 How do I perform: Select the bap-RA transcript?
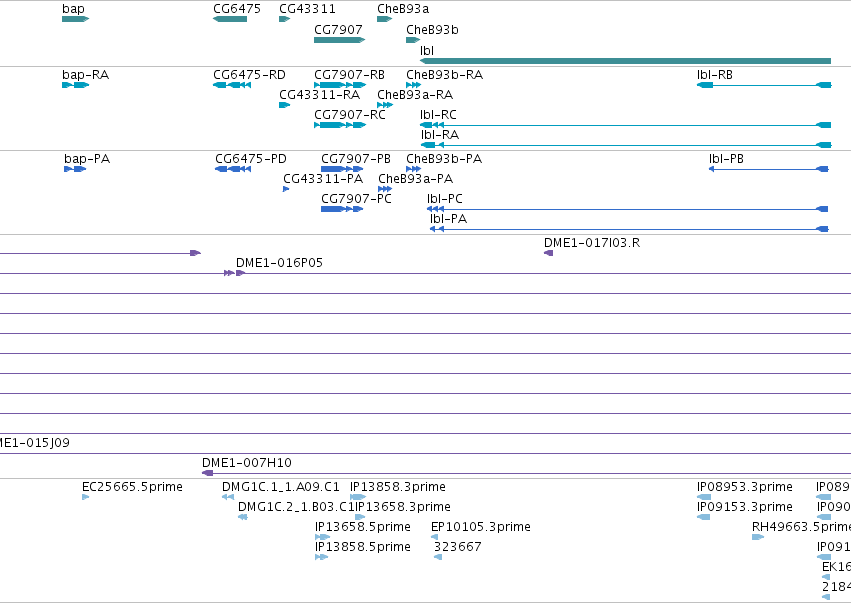point(75,85)
